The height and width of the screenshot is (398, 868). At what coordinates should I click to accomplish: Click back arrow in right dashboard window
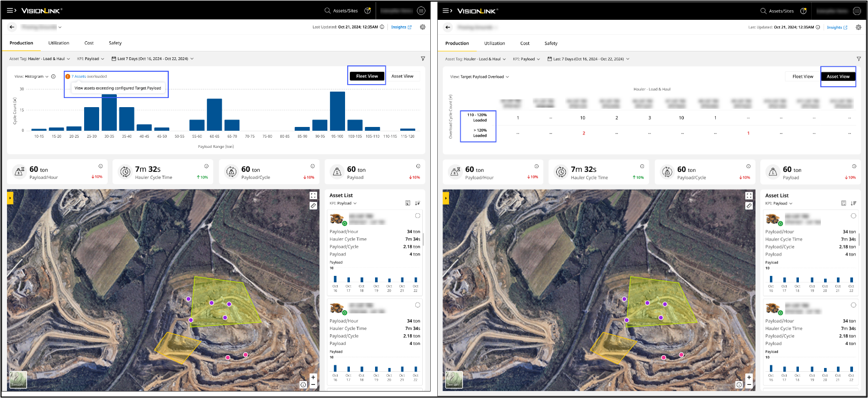click(448, 27)
